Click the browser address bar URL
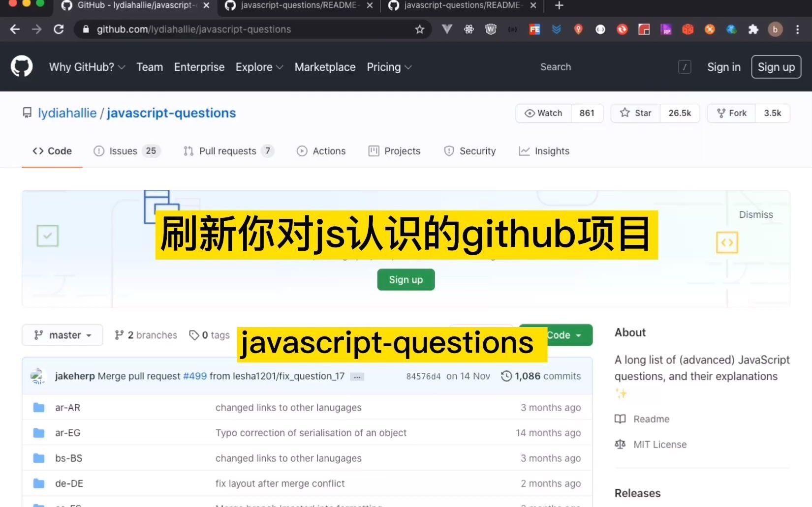 coord(194,30)
